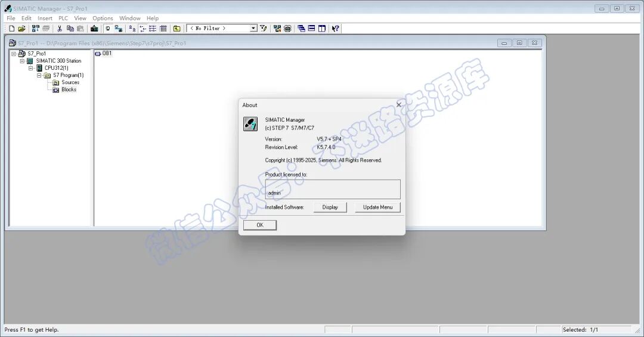Click OK in About dialog
Viewport: 644px width, 337px height.
tap(260, 225)
